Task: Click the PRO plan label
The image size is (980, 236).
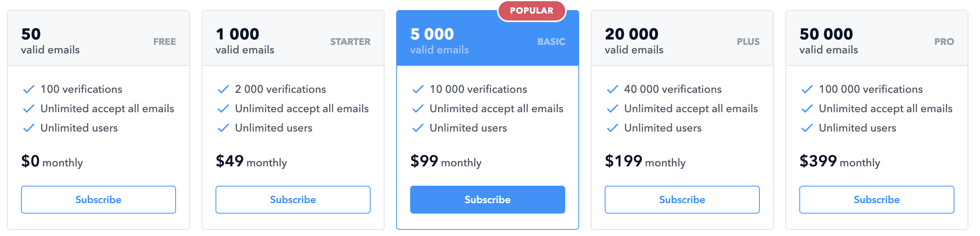Action: (944, 42)
